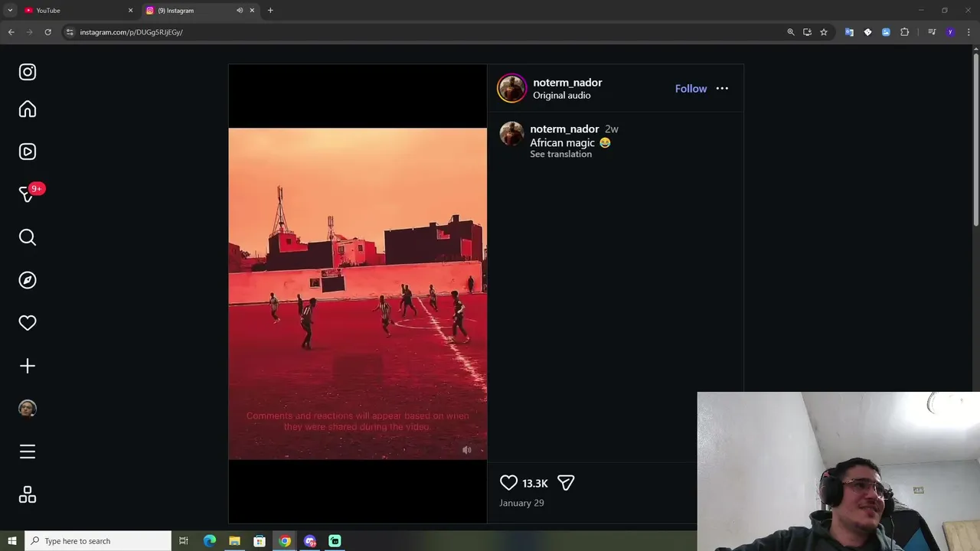The height and width of the screenshot is (551, 980).
Task: Open Reels from the sidebar
Action: coord(28,152)
